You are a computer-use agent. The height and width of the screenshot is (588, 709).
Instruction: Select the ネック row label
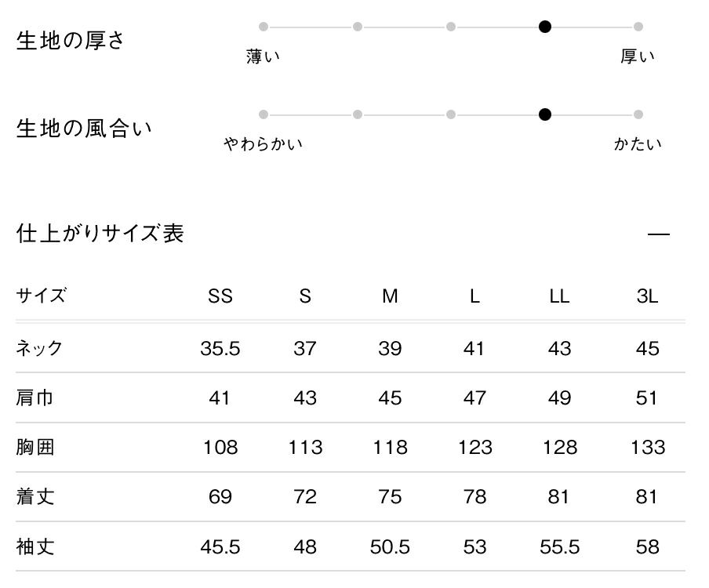39,348
